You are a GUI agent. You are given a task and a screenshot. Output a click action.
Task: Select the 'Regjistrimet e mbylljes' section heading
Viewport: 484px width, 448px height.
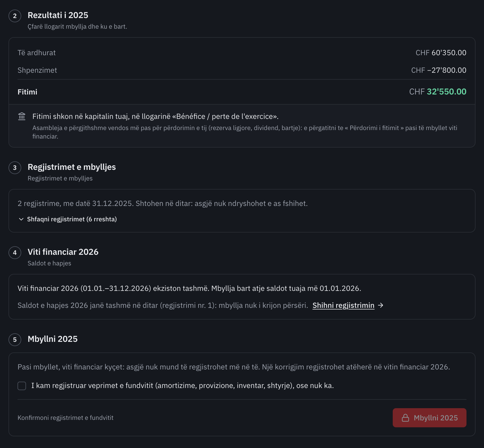(x=72, y=167)
